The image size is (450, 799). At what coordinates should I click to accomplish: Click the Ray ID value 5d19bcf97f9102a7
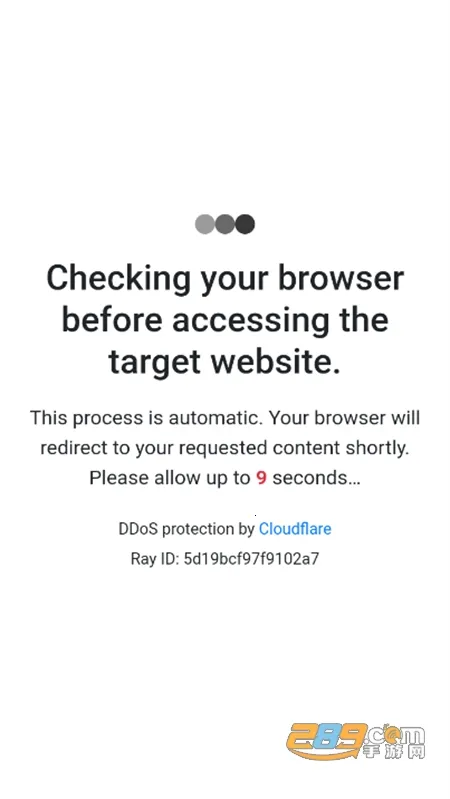pos(251,559)
